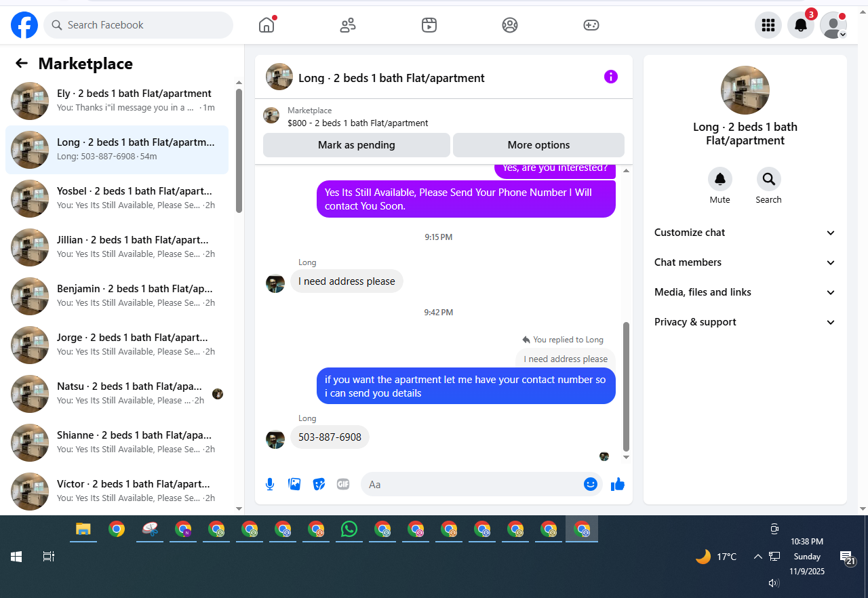
Task: Go back using the Marketplace arrow
Action: (x=22, y=63)
